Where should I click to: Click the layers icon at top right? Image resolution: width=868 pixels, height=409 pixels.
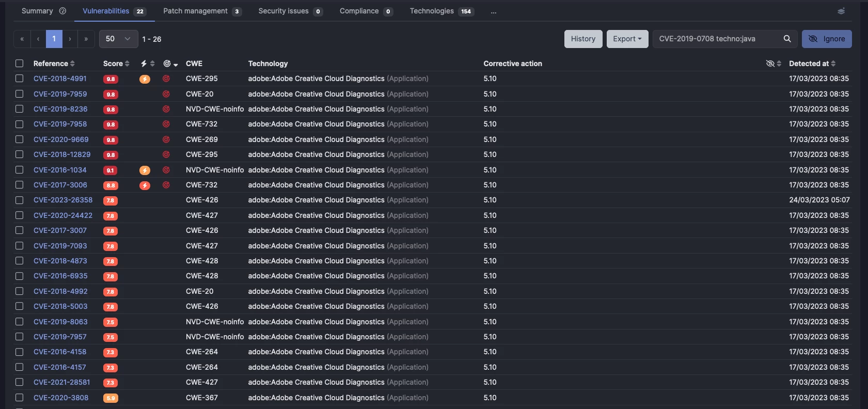click(841, 11)
